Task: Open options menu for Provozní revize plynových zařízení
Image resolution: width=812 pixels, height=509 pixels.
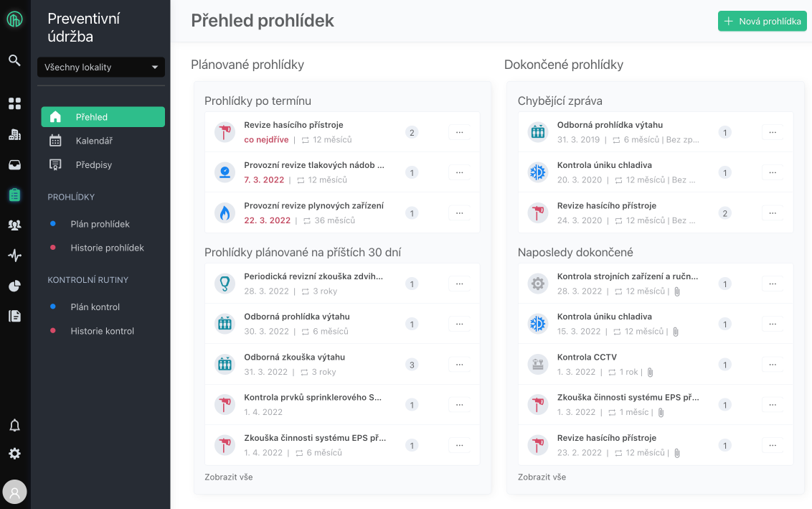Action: click(460, 213)
